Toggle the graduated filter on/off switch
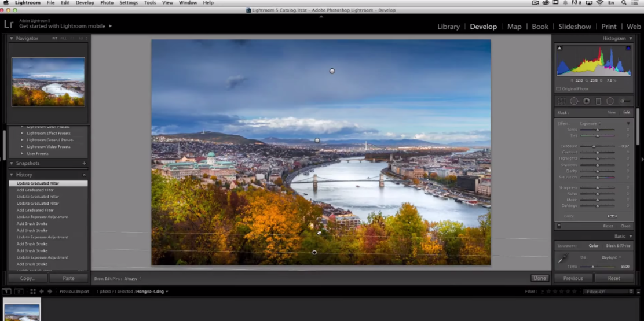The image size is (644, 321). pos(559,226)
